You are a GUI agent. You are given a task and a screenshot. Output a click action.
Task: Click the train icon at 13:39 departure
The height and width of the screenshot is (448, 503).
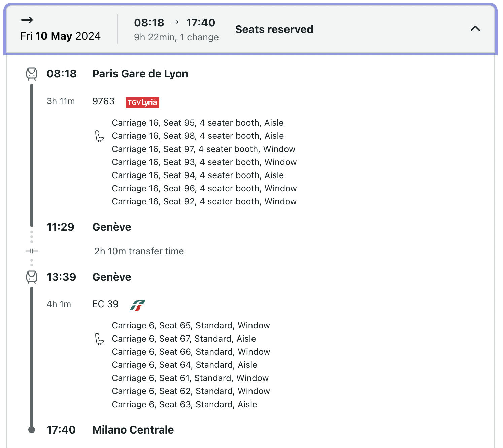[x=32, y=277]
